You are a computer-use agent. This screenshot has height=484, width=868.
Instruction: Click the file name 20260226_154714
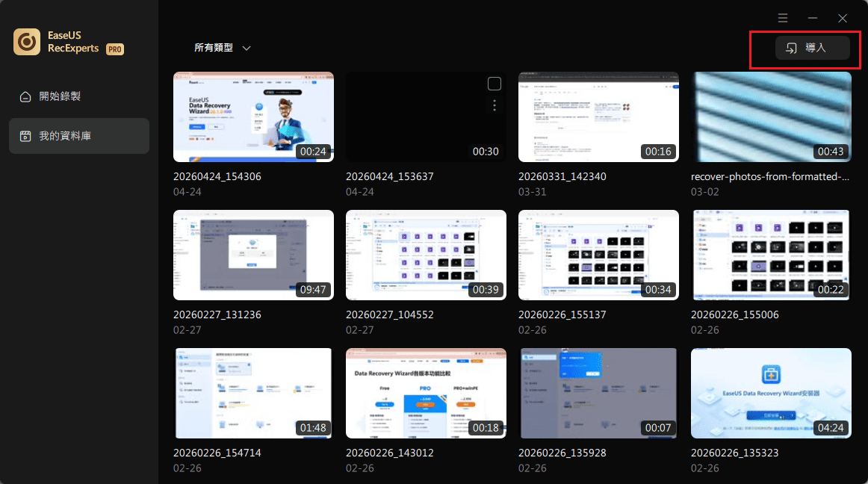(x=217, y=453)
